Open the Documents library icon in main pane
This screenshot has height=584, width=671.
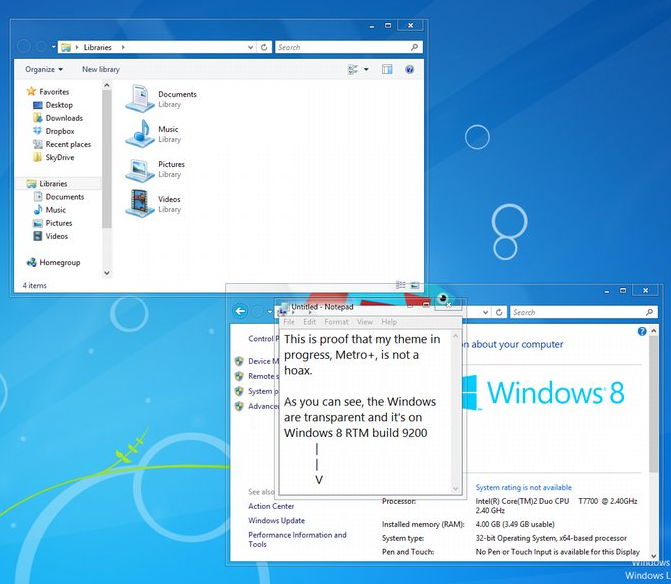(x=140, y=98)
